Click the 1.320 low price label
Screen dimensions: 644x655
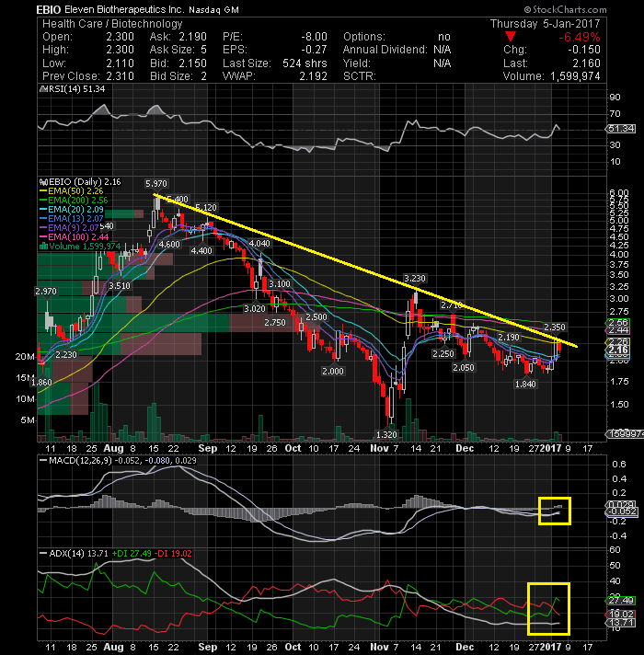pyautogui.click(x=386, y=435)
